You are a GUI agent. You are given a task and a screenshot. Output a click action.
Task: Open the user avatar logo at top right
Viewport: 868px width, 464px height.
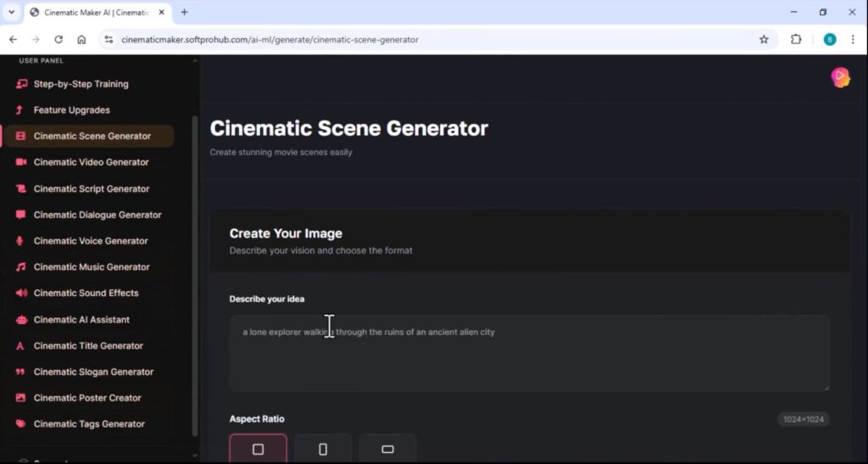point(840,77)
